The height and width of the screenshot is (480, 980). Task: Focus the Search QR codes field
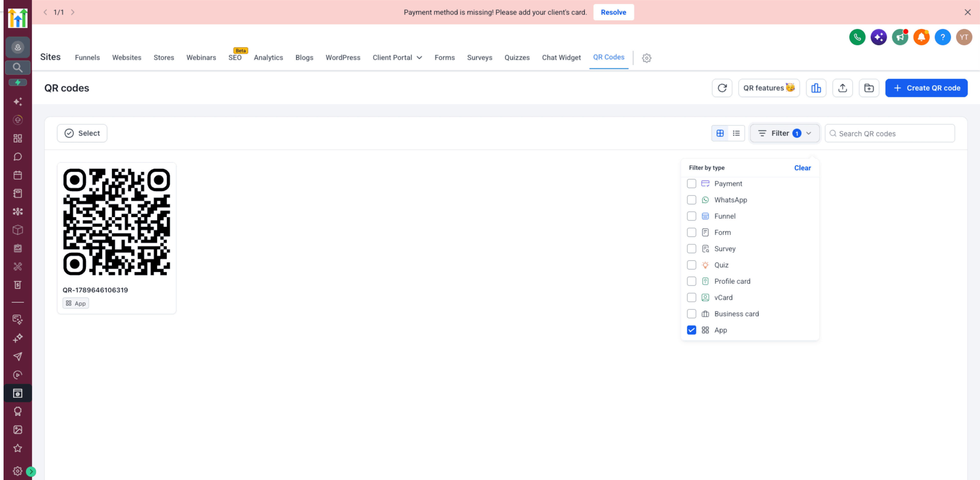point(889,133)
